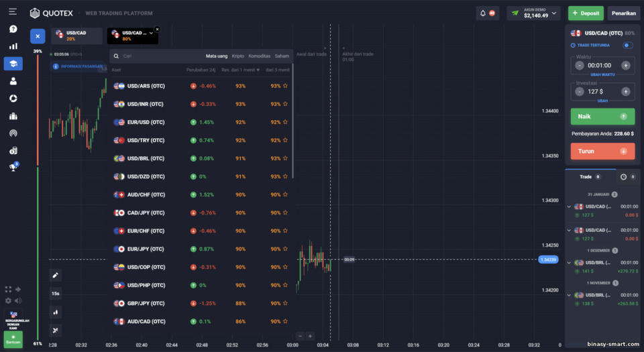This screenshot has width=644, height=352.
Task: Open the signals broadcast sidebar icon
Action: coord(13,133)
